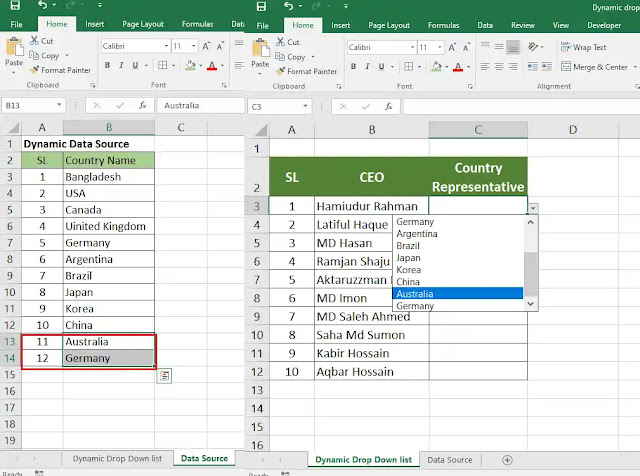The width and height of the screenshot is (640, 476).
Task: Click Cut in right window clipboard group
Action: [x=288, y=42]
